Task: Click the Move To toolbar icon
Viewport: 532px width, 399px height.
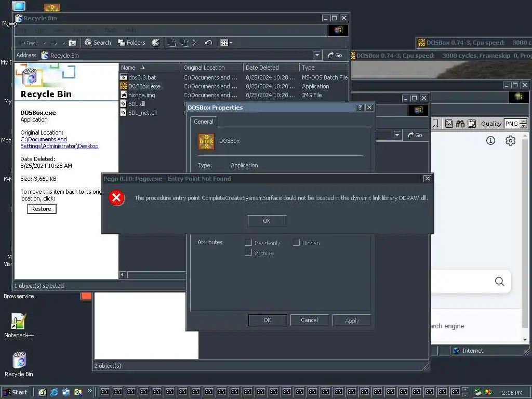Action: (171, 43)
